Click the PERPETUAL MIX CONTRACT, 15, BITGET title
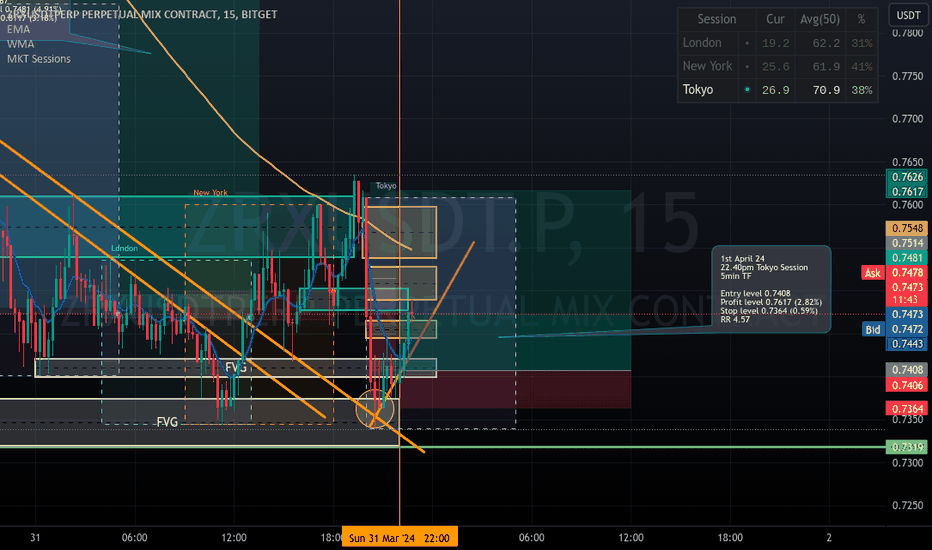The height and width of the screenshot is (550, 932). point(179,14)
